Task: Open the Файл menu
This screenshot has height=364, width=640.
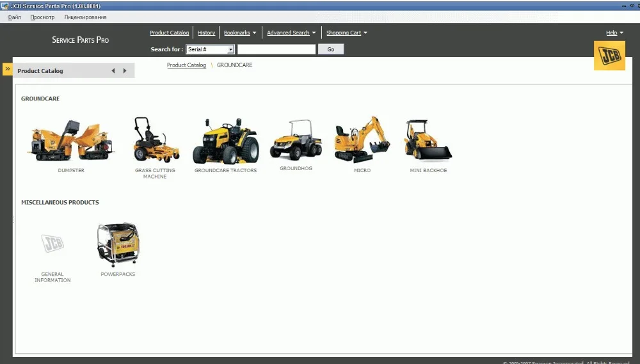Action: tap(14, 17)
